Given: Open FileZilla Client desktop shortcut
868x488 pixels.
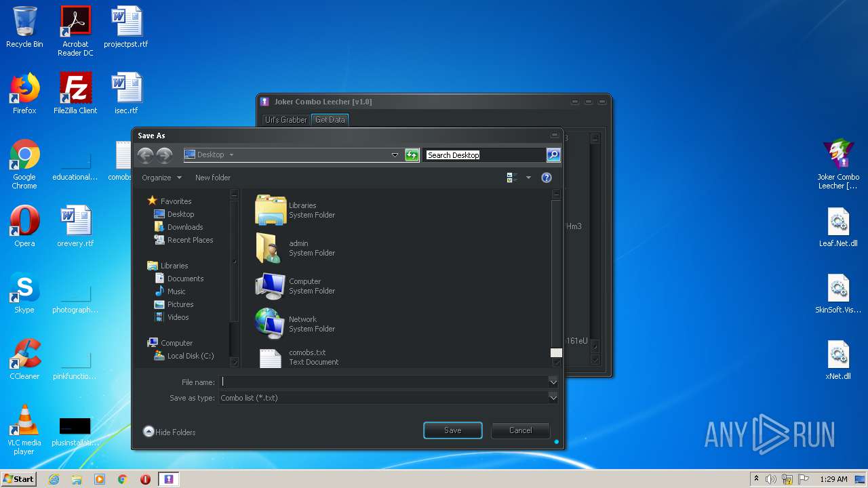Looking at the screenshot, I should [75, 94].
